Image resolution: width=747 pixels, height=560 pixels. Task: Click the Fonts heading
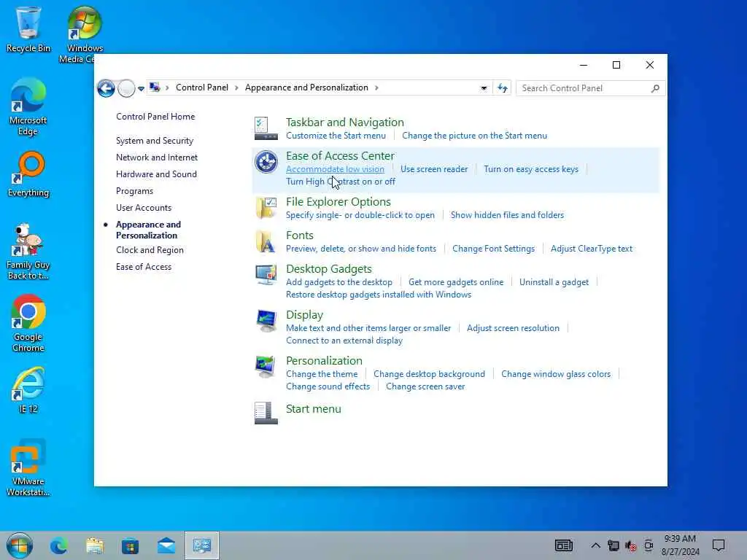(300, 236)
